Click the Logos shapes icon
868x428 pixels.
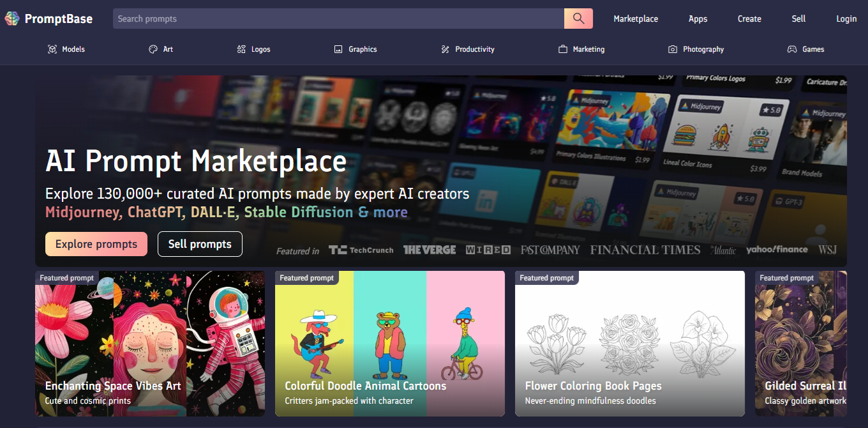click(241, 49)
